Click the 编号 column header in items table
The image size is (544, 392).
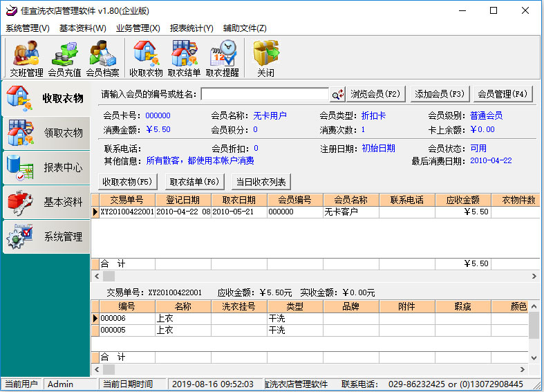(x=127, y=307)
